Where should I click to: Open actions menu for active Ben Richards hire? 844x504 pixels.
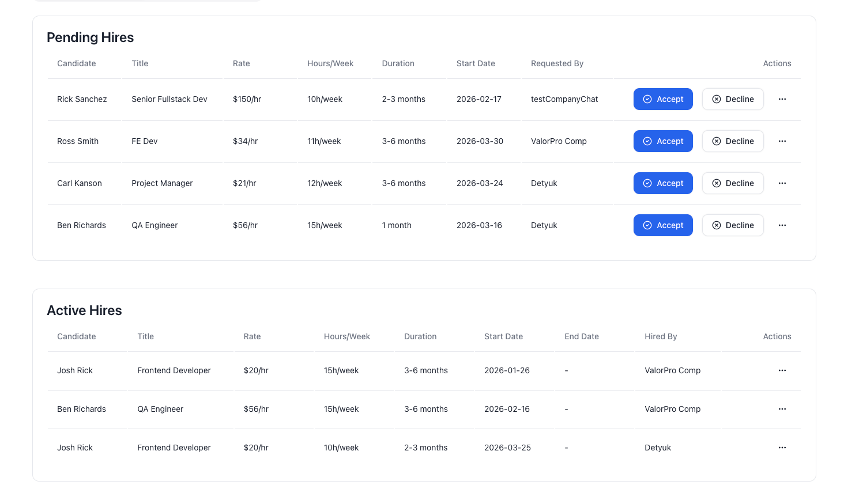782,409
